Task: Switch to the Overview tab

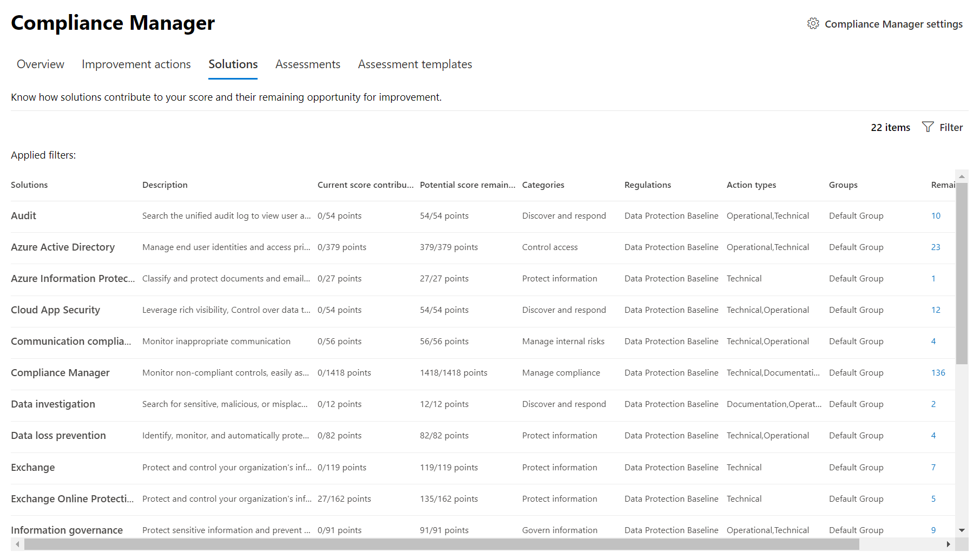Action: coord(40,64)
